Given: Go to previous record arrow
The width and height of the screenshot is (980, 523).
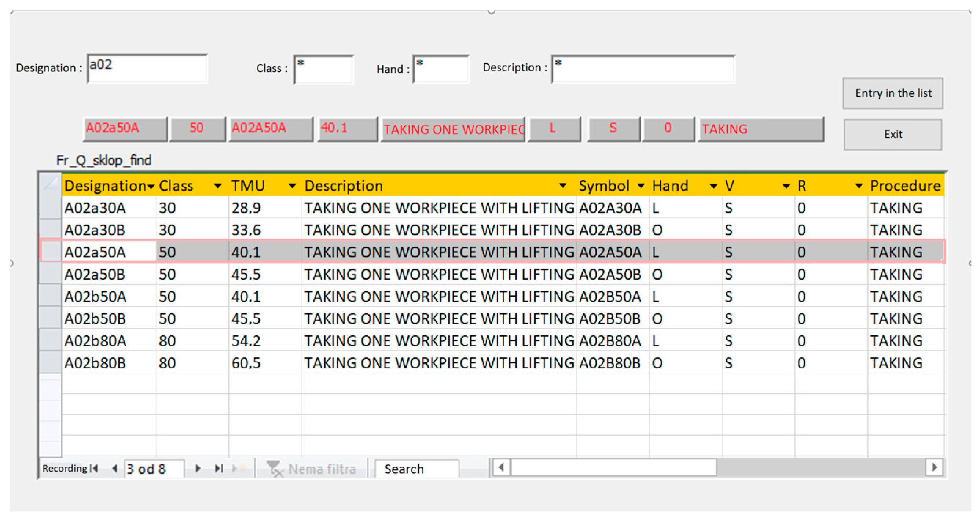Looking at the screenshot, I should coord(114,468).
